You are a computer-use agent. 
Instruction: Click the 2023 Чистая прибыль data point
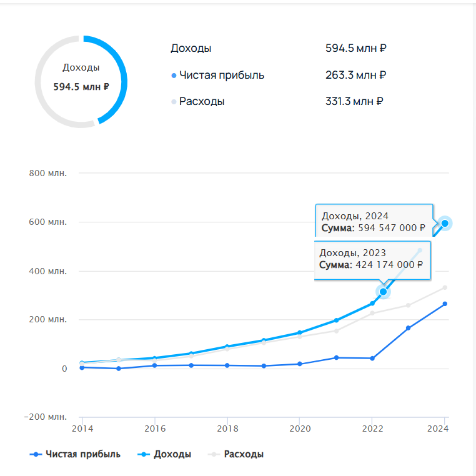click(409, 328)
